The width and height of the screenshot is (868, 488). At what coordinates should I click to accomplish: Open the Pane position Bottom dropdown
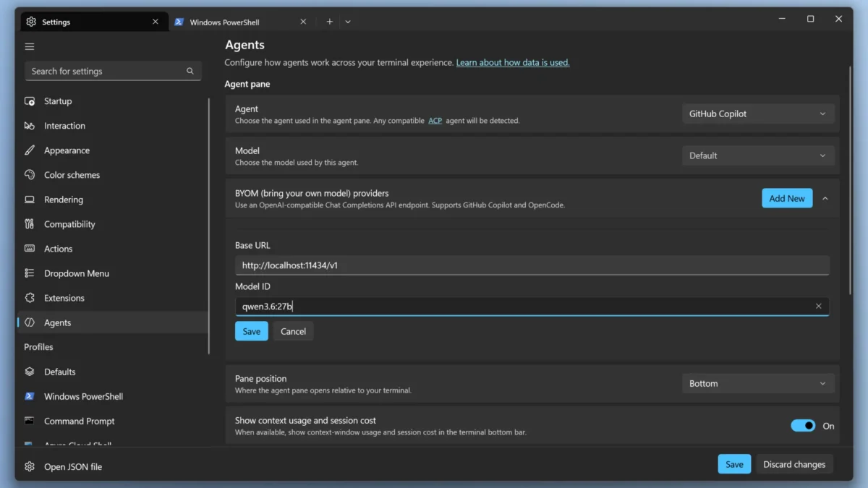coord(758,384)
